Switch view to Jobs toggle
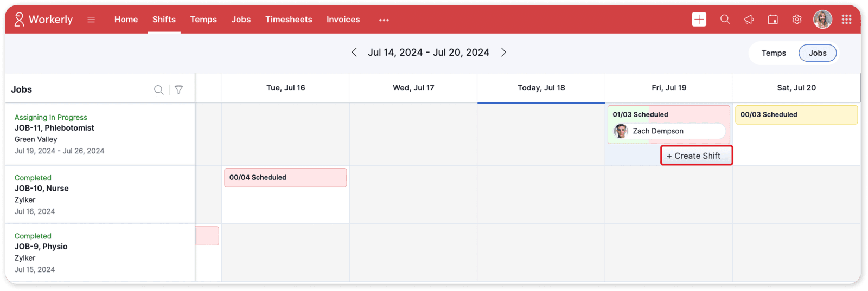868x291 pixels. (818, 53)
